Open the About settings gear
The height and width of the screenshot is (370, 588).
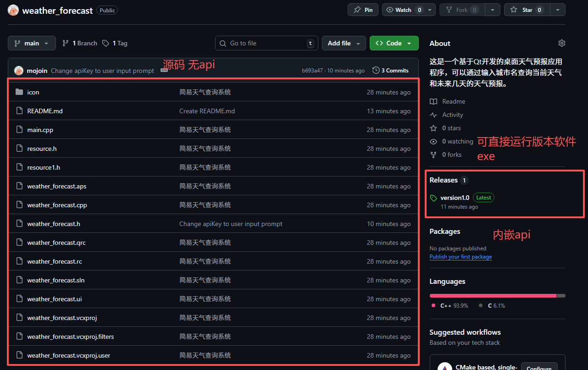(x=562, y=43)
